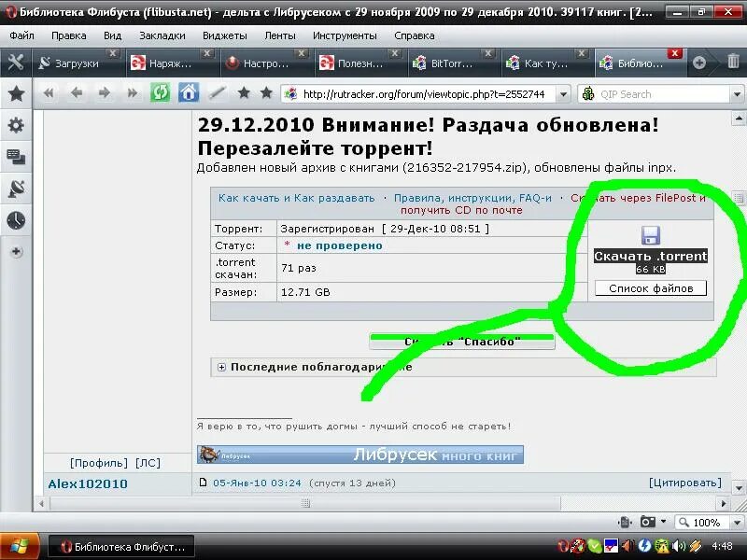Image resolution: width=747 pixels, height=560 pixels.
Task: Open the Windows Start button
Action: pos(20,546)
